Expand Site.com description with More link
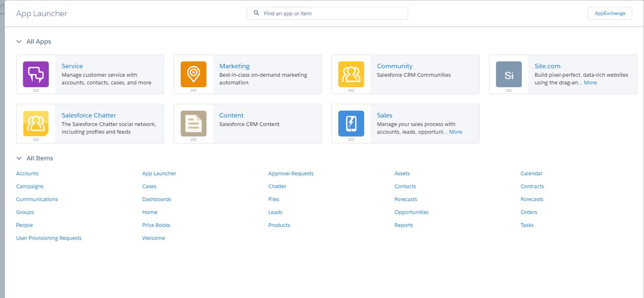The height and width of the screenshot is (298, 644). [590, 83]
